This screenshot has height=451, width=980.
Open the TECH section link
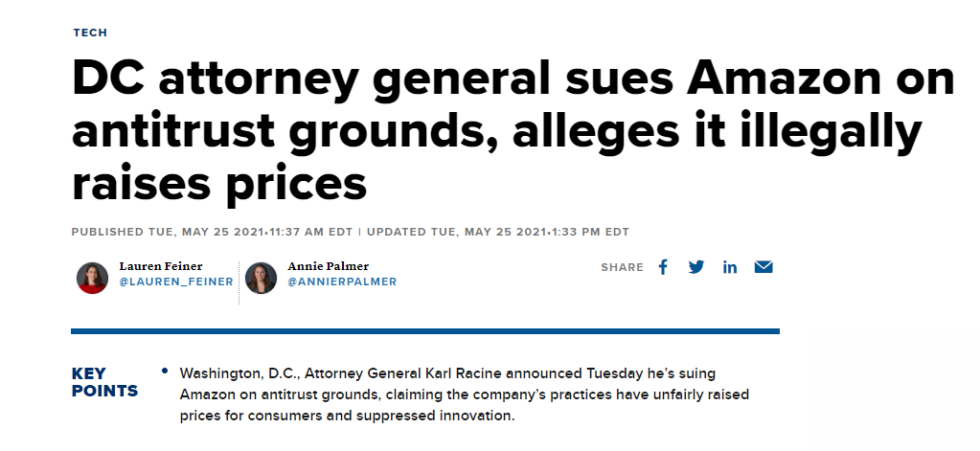tap(90, 33)
